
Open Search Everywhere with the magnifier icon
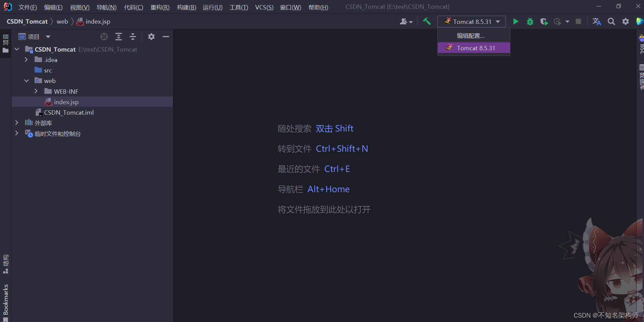tap(611, 21)
